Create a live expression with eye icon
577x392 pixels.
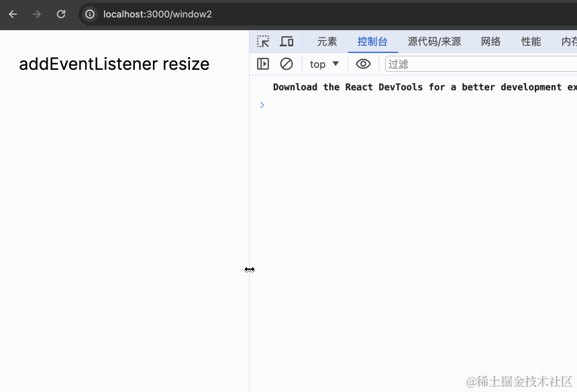coord(363,64)
